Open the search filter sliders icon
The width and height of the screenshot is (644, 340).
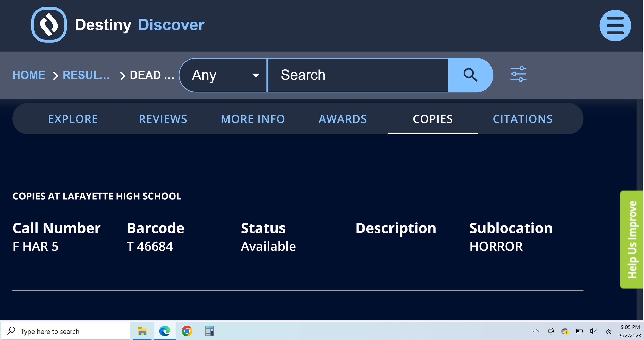(x=518, y=74)
